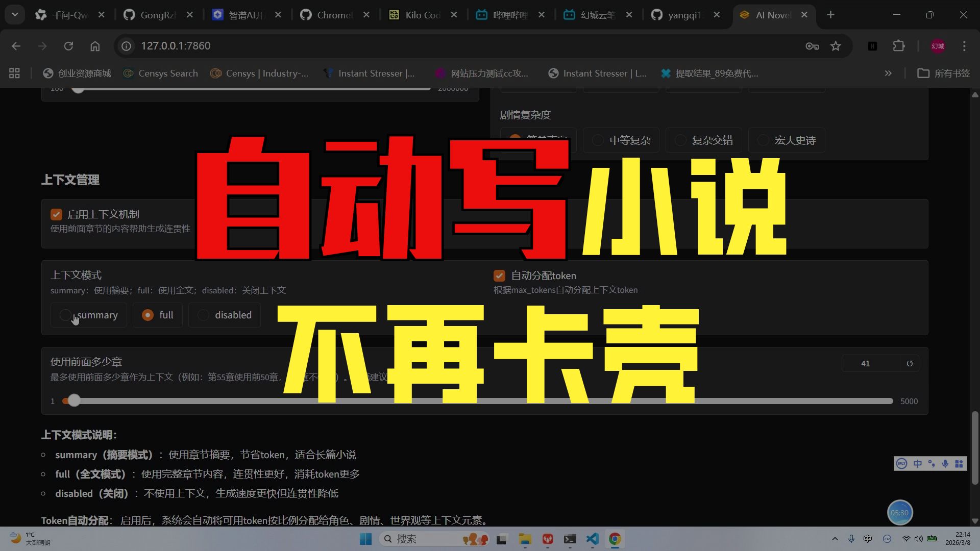The width and height of the screenshot is (980, 551).
Task: Click the password key icon in address bar
Action: pos(812,46)
